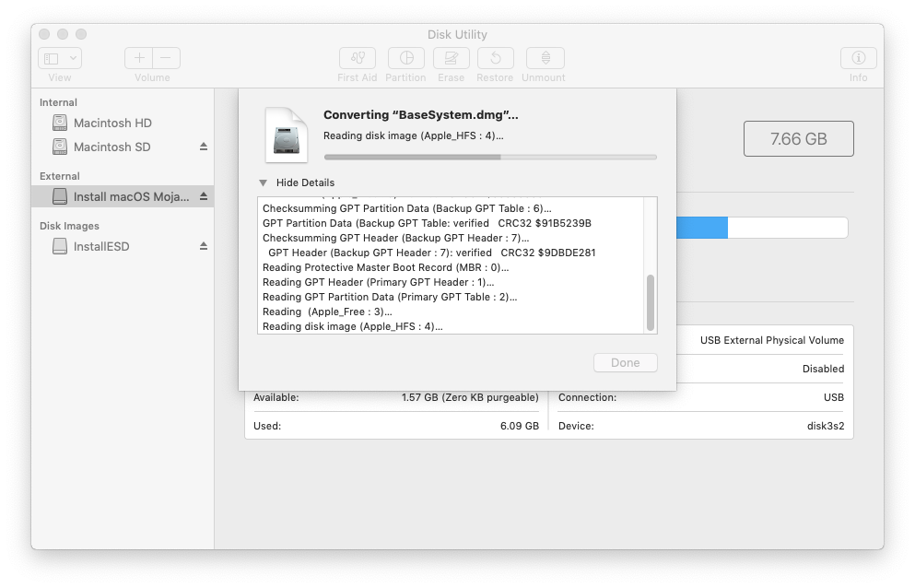Click 'Checksumming GPT Partition Data' log line
Viewport: 915px width, 588px height.
(x=406, y=208)
